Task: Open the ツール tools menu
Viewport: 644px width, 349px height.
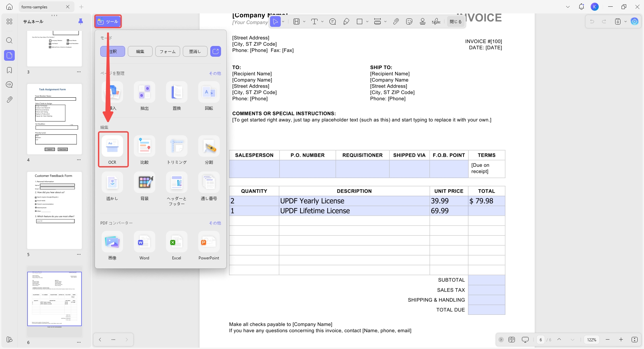Action: [x=108, y=21]
